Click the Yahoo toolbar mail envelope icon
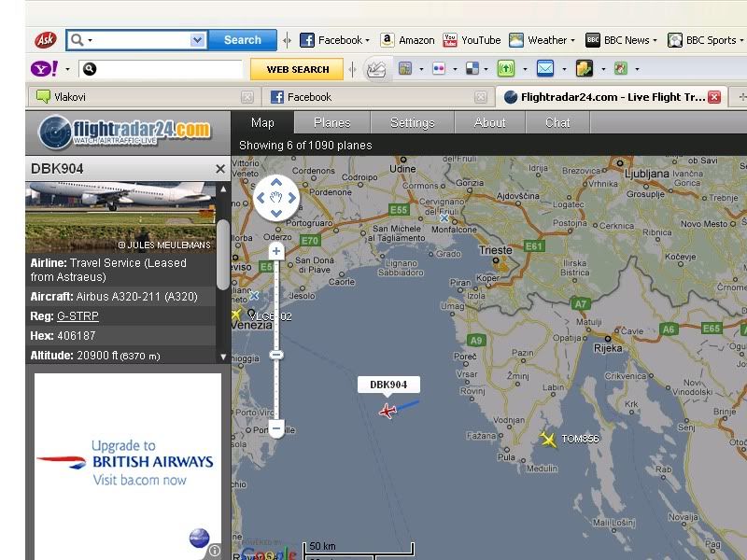This screenshot has width=747, height=560. tap(545, 68)
